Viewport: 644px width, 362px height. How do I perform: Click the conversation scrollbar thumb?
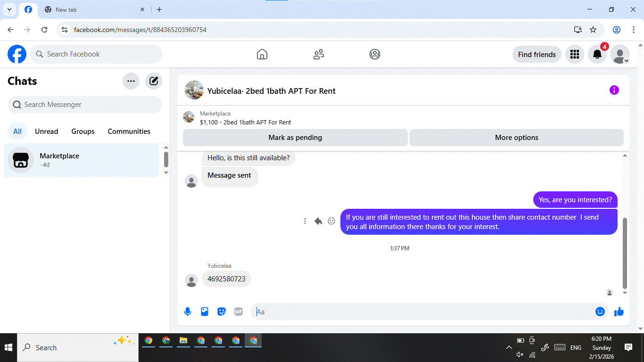tap(625, 253)
